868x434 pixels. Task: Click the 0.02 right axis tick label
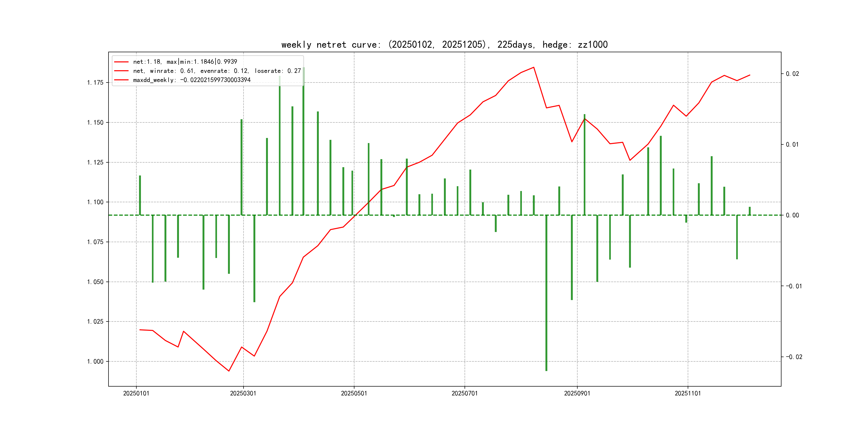pos(792,74)
